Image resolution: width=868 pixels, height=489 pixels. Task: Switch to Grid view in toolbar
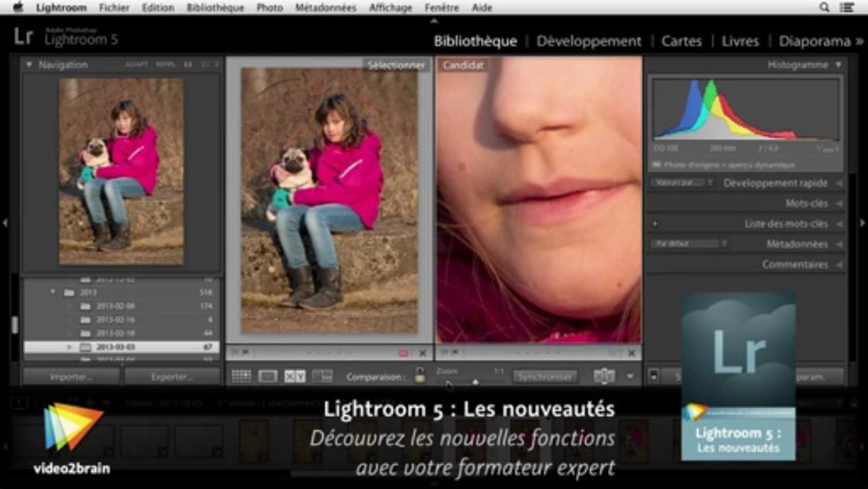(241, 376)
